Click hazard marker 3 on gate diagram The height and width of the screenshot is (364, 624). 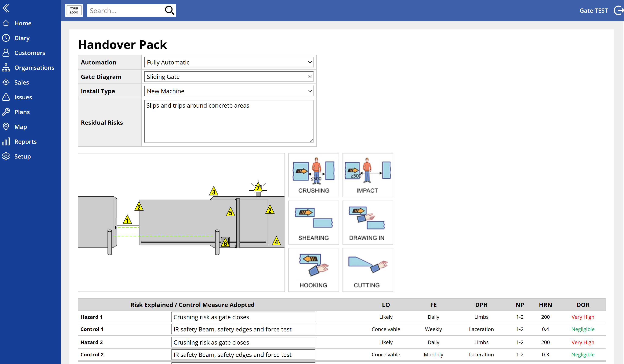click(x=214, y=191)
